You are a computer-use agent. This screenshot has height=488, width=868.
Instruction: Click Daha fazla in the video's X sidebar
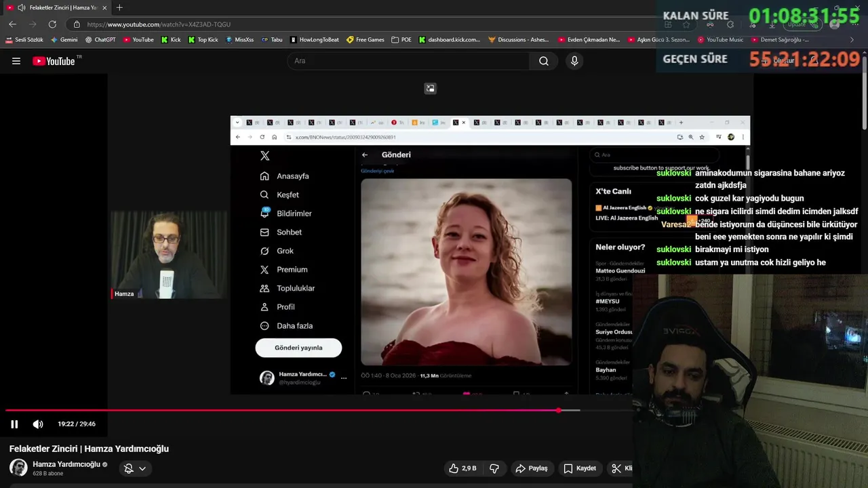[x=287, y=326]
